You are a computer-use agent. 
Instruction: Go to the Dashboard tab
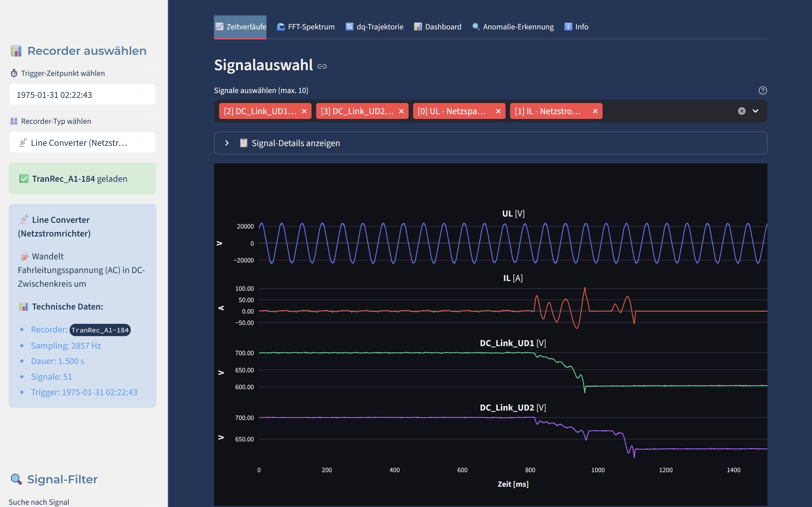click(437, 27)
